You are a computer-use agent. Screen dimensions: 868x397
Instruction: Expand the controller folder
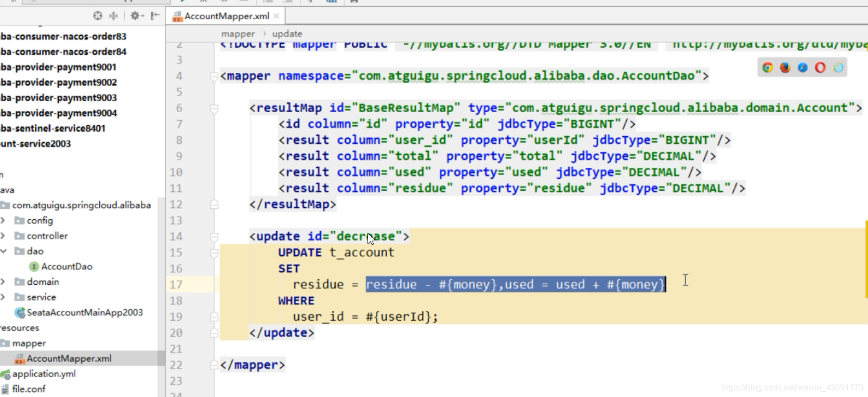point(3,236)
